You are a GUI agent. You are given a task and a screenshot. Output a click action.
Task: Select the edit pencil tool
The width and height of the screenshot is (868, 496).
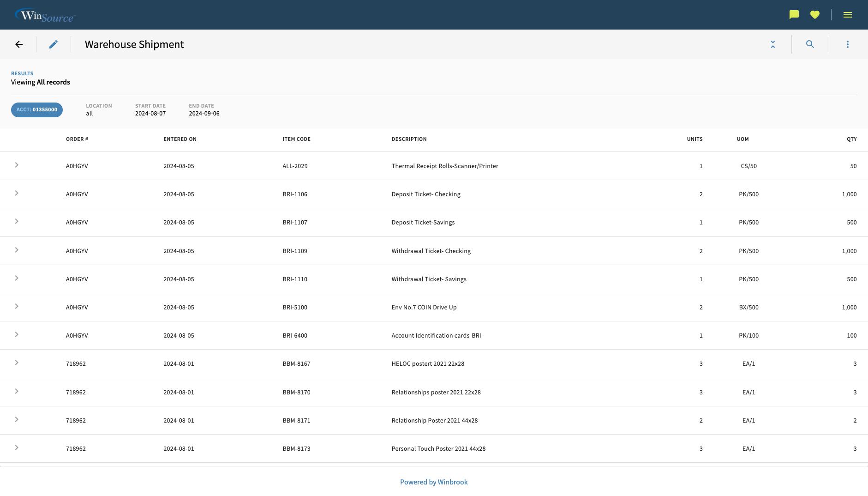click(x=54, y=44)
